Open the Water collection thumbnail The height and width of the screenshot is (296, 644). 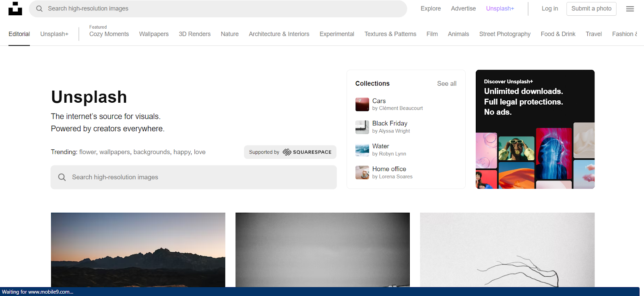(362, 150)
